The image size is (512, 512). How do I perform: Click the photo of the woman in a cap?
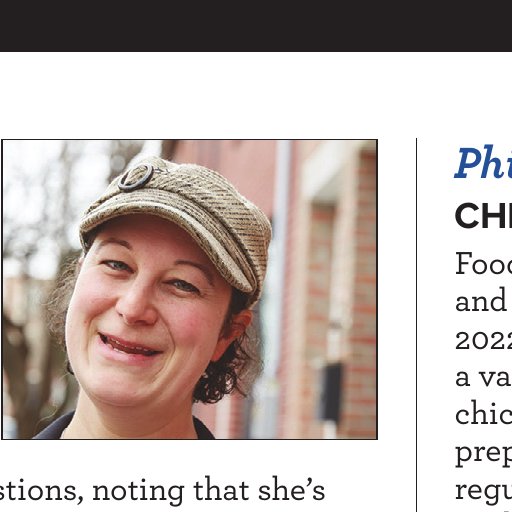[x=190, y=289]
